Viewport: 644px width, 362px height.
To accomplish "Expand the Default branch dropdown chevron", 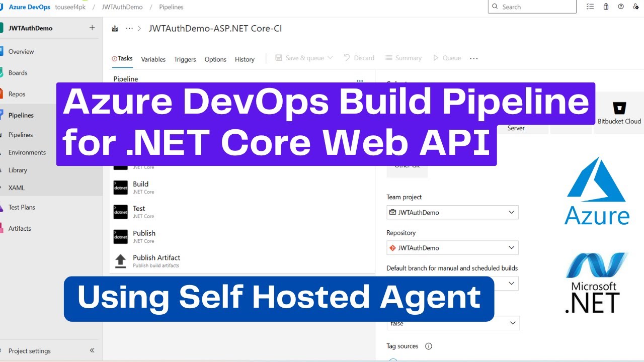I will pos(512,284).
